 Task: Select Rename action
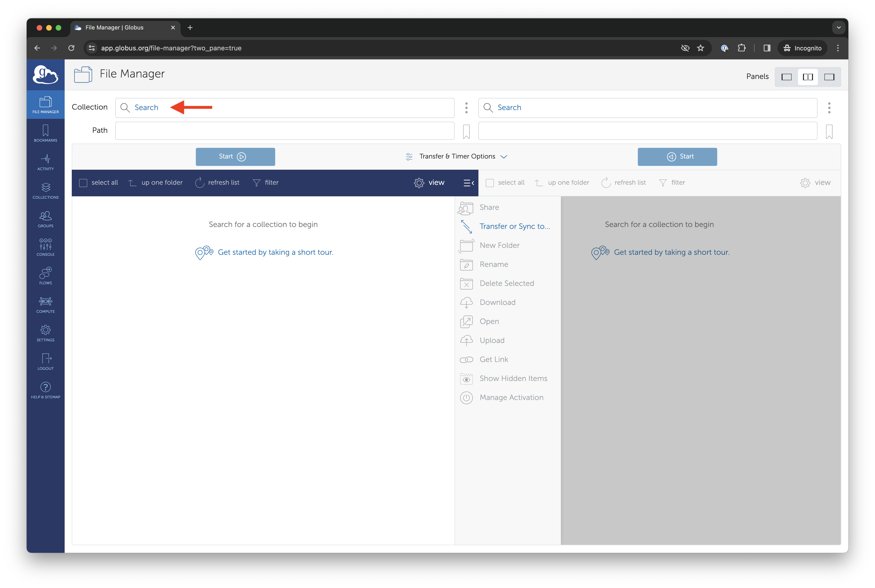click(484, 264)
